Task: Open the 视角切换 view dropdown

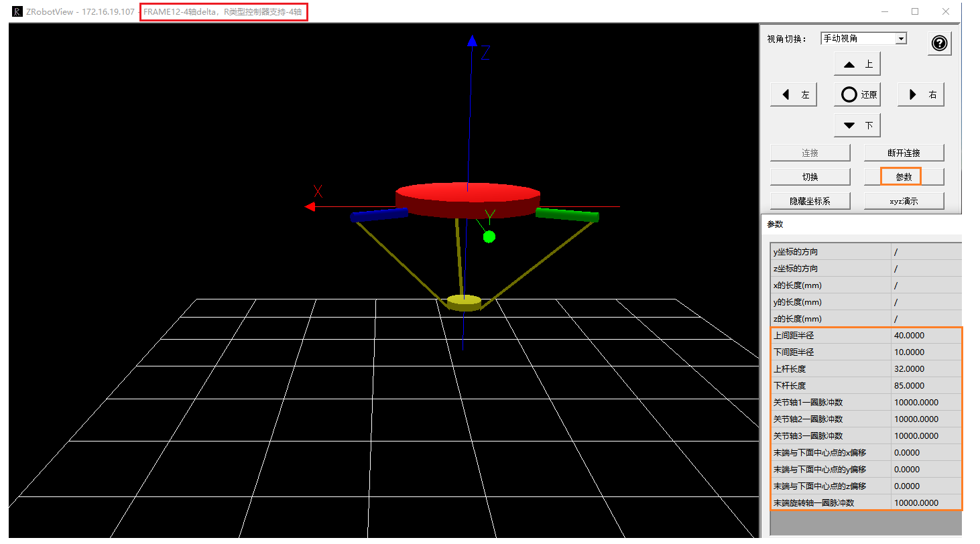Action: click(x=863, y=39)
